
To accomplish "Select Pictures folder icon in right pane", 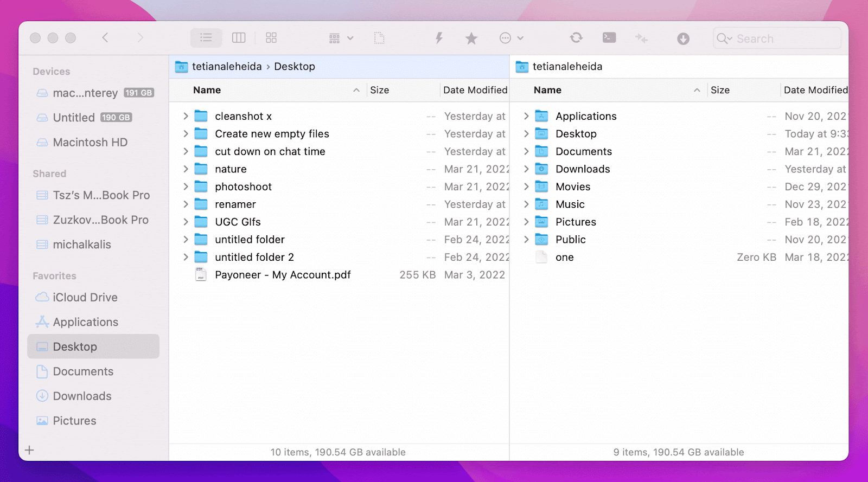I will [541, 222].
